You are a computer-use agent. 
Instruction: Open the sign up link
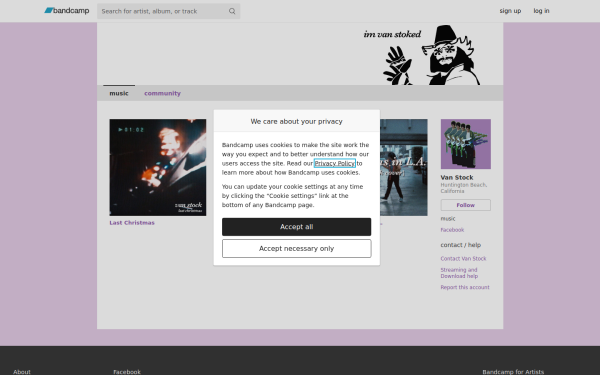(510, 11)
